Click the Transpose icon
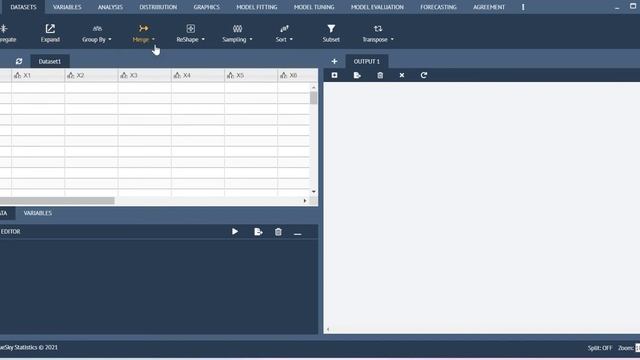Image resolution: width=640 pixels, height=360 pixels. [378, 29]
